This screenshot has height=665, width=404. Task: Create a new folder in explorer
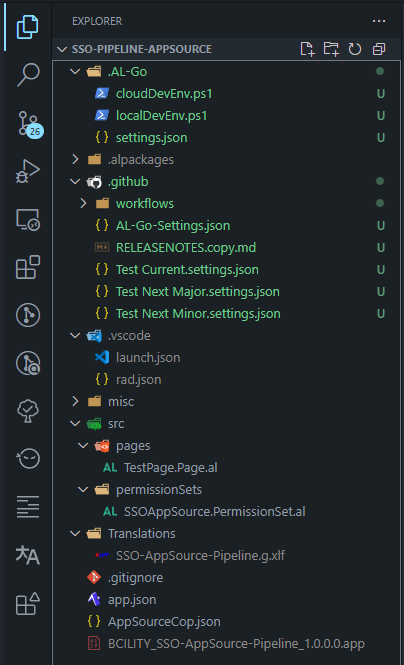[331, 49]
